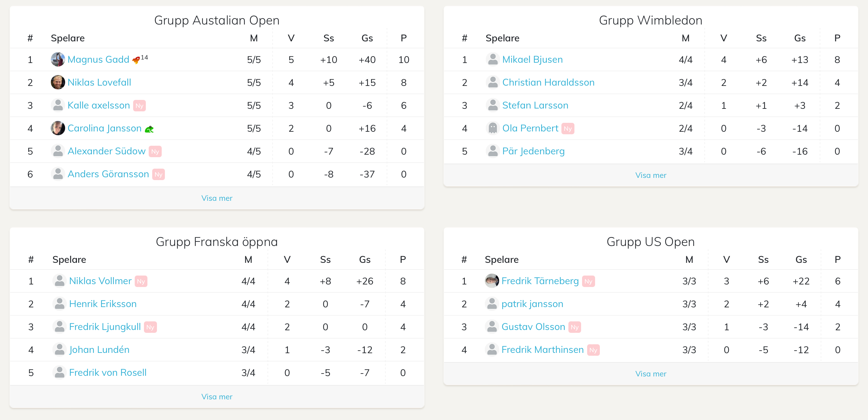Open Fredrik von Rosell's player profile
The image size is (868, 420).
point(107,373)
